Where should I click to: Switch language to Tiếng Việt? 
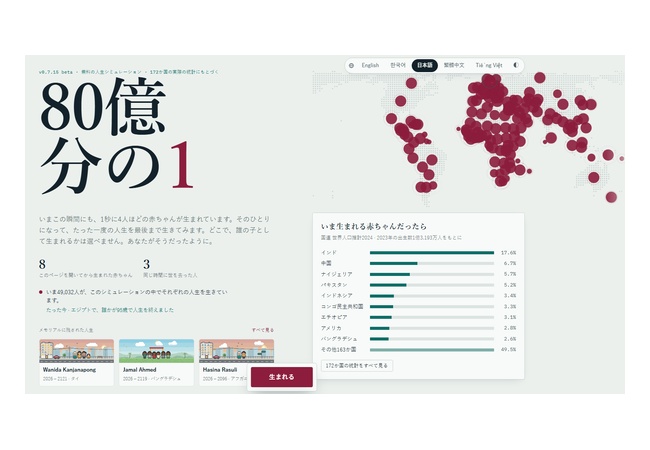(x=489, y=65)
